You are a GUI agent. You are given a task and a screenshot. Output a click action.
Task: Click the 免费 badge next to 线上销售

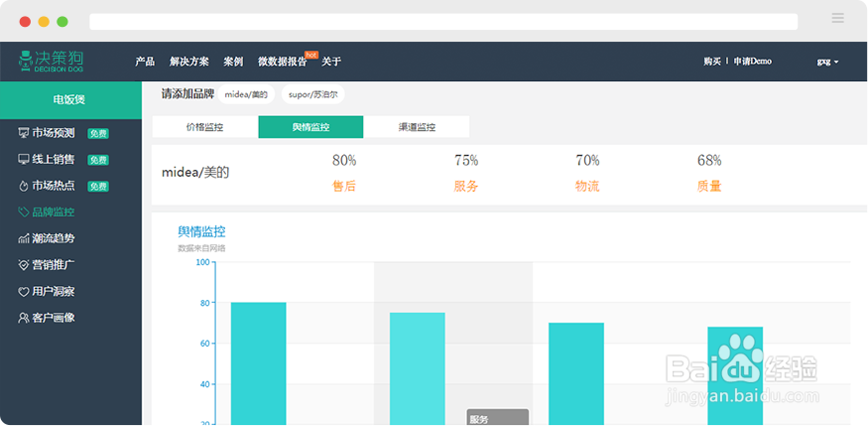tap(98, 160)
